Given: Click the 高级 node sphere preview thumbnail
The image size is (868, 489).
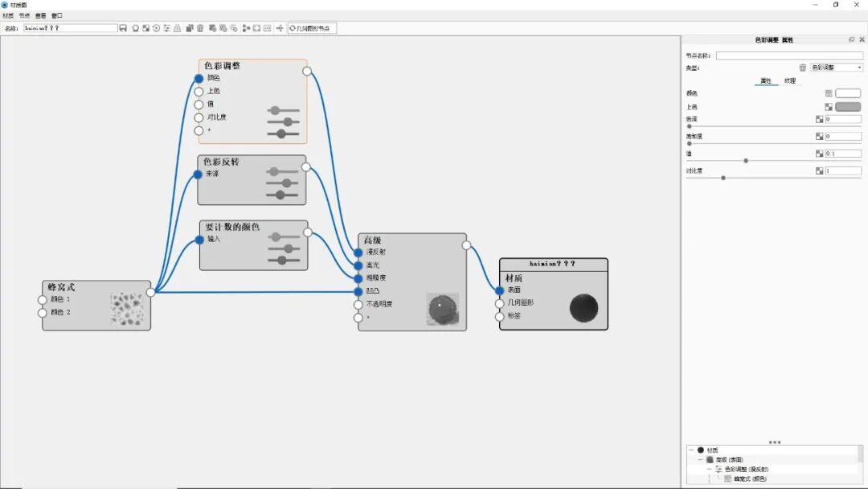Looking at the screenshot, I should point(443,309).
